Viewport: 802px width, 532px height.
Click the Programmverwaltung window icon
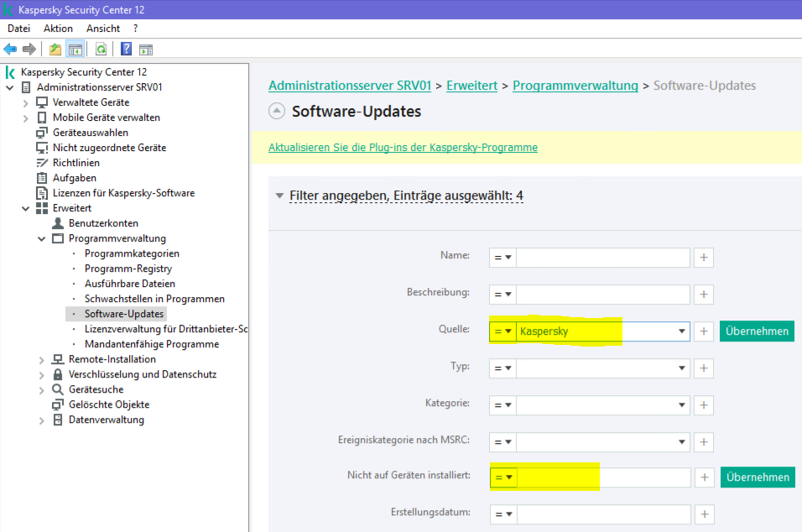pos(58,238)
